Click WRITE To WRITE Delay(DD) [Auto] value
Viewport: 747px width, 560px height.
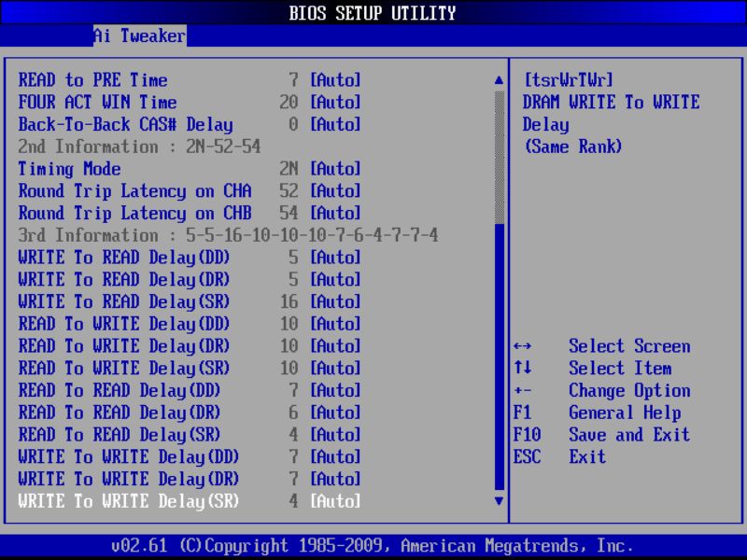click(335, 456)
